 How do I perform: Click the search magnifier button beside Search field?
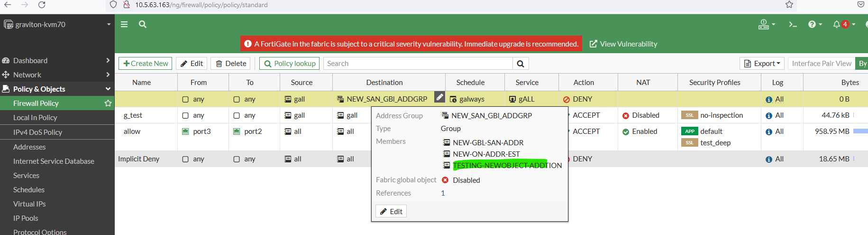point(521,64)
